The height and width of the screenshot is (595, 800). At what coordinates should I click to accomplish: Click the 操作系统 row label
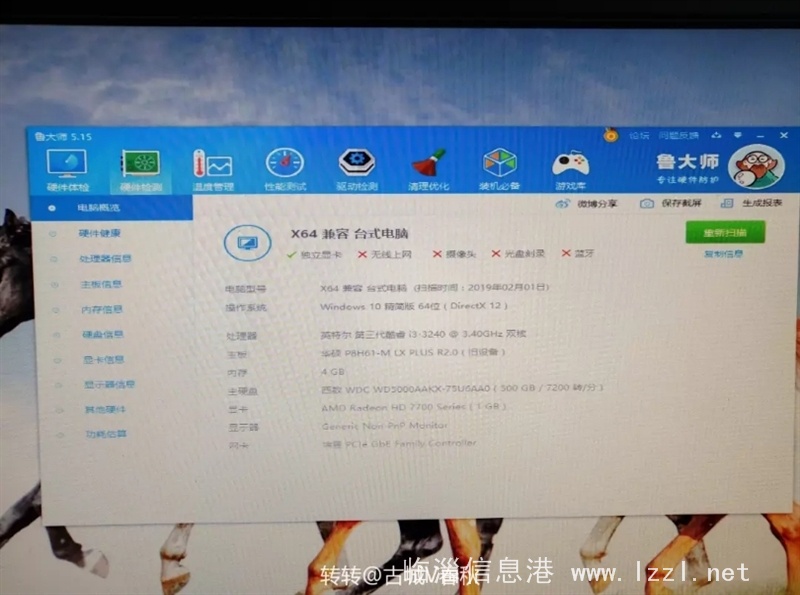(246, 308)
